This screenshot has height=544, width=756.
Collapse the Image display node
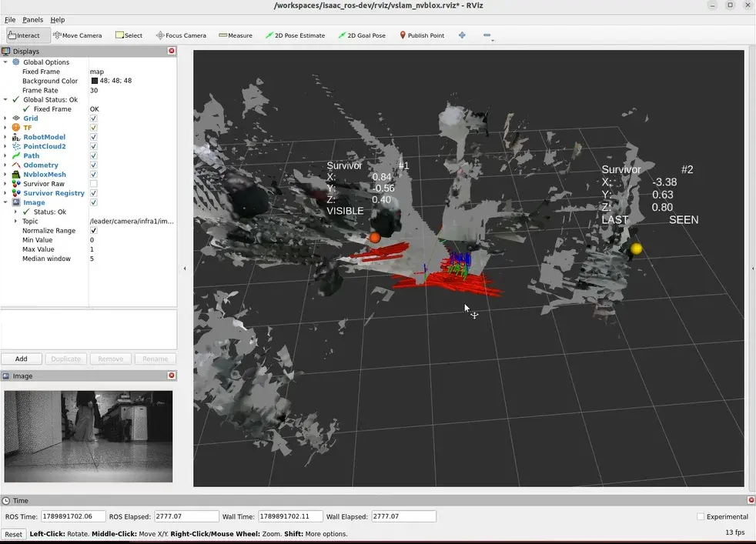tap(5, 202)
